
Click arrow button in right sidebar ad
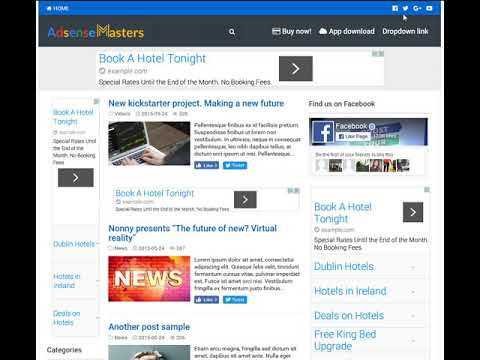tap(413, 212)
